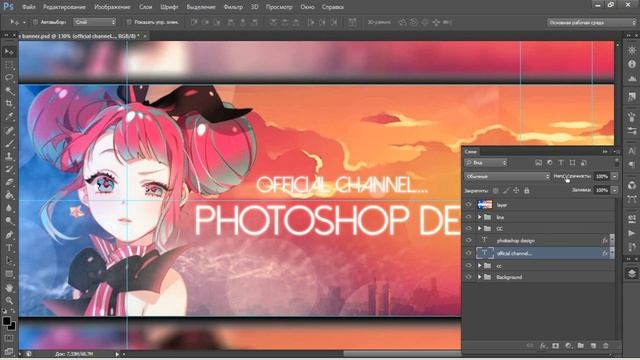The image size is (640, 360).
Task: Create a new layer in Layers panel
Action: tap(593, 346)
